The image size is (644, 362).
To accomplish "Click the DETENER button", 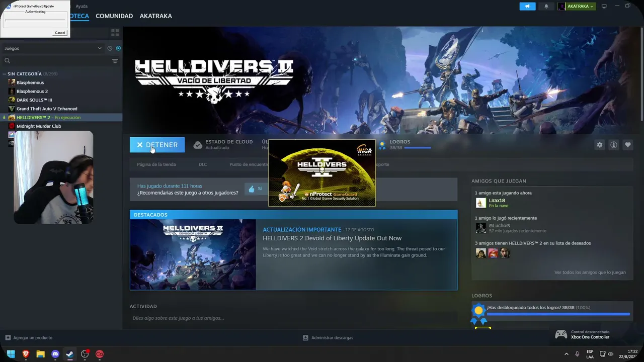I will pyautogui.click(x=157, y=145).
